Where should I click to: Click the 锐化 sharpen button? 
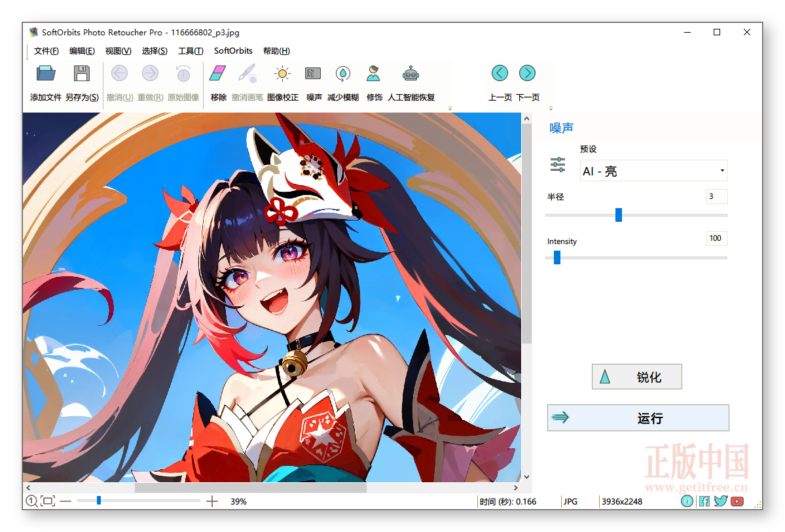(x=637, y=376)
